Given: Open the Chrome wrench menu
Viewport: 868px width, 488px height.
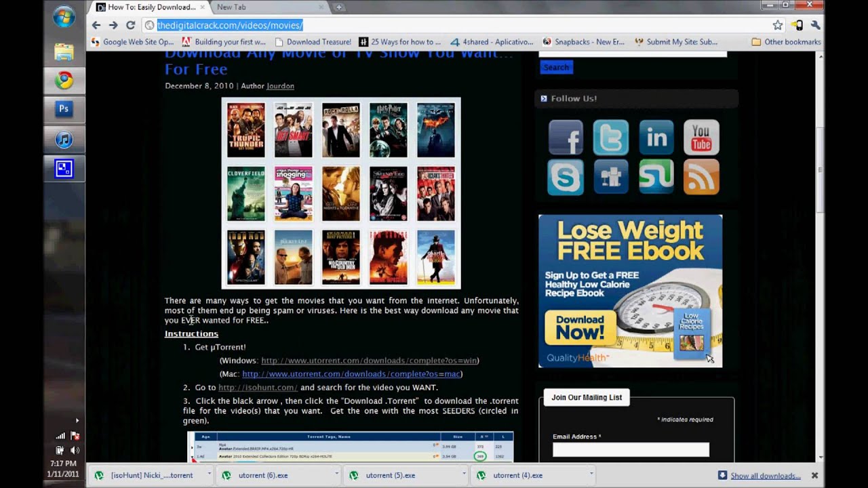Looking at the screenshot, I should tap(815, 25).
